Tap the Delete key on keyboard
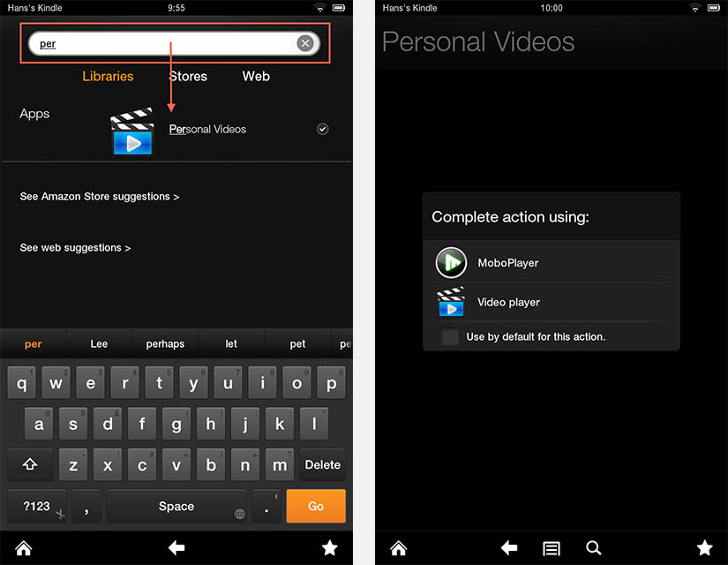The image size is (728, 565). pos(323,464)
